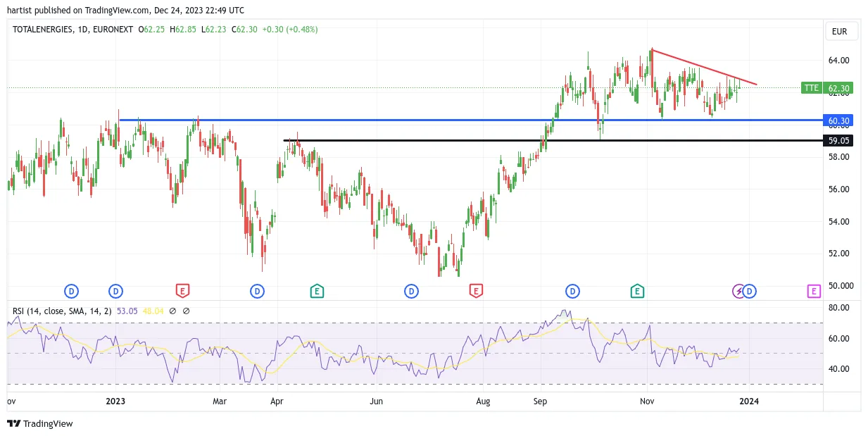The width and height of the screenshot is (868, 436).
Task: Select the dividend marker between Mar and Apr
Action: tap(258, 291)
